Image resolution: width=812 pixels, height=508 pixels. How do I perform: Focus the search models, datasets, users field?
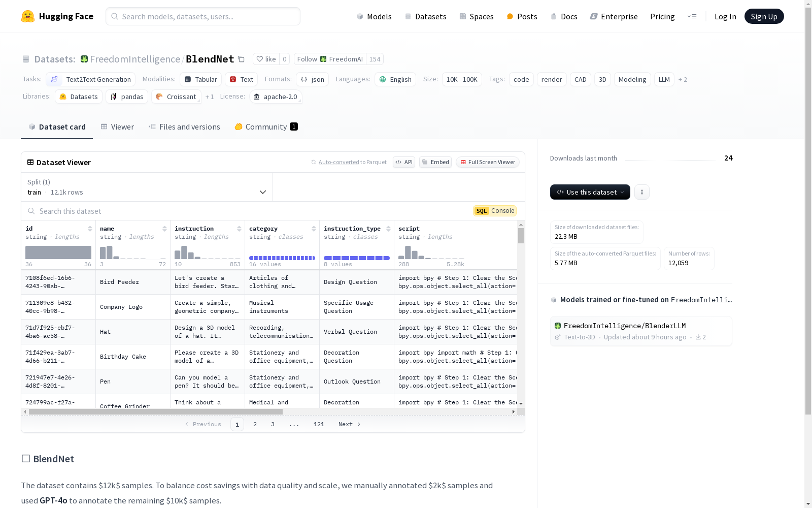click(203, 16)
